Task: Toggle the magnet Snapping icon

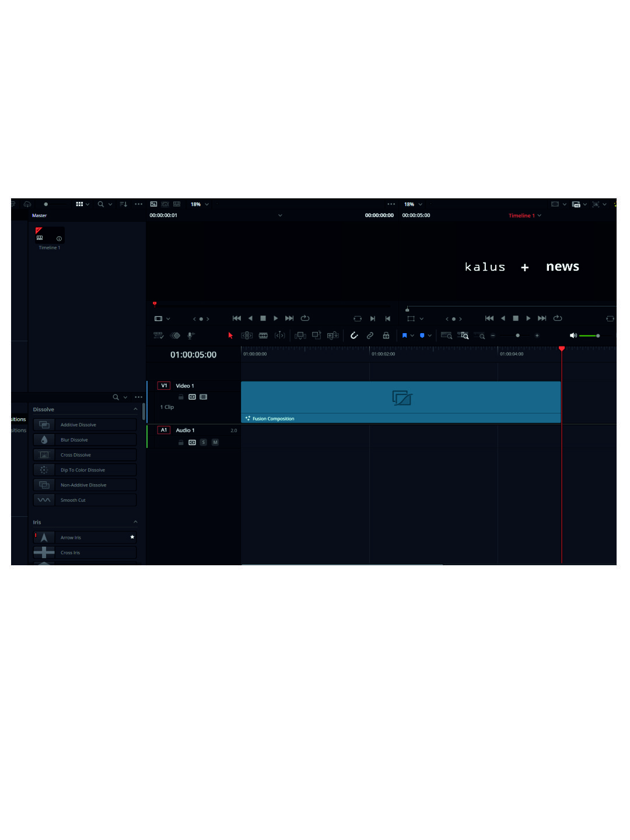Action: pyautogui.click(x=354, y=335)
